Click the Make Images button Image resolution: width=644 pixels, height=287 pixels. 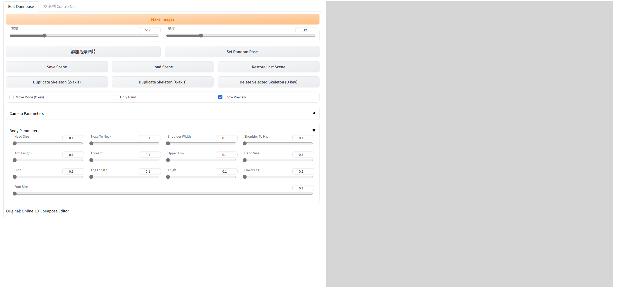click(x=162, y=19)
